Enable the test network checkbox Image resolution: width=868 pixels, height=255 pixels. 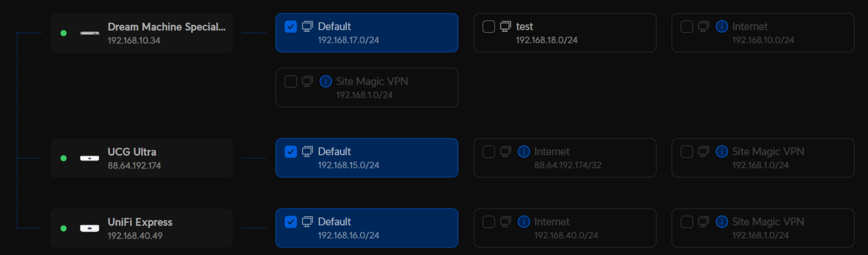[489, 27]
